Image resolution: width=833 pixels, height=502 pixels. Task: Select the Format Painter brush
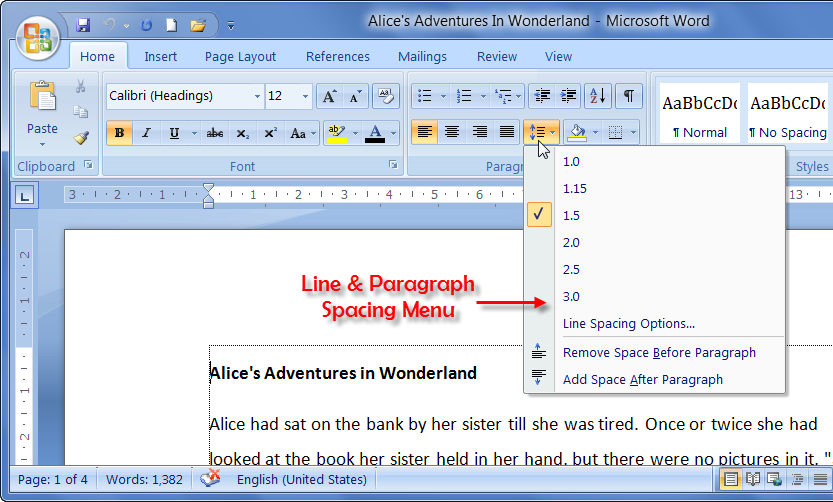81,138
